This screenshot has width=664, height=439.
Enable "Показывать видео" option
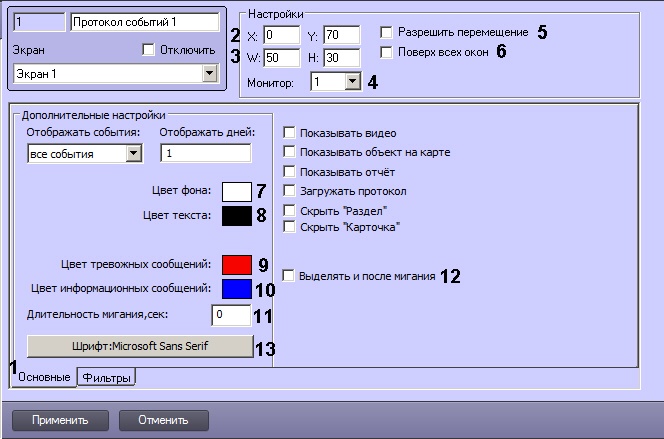point(290,133)
